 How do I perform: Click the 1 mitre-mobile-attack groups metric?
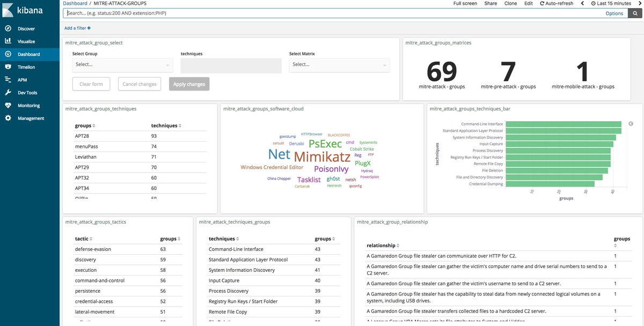point(582,75)
